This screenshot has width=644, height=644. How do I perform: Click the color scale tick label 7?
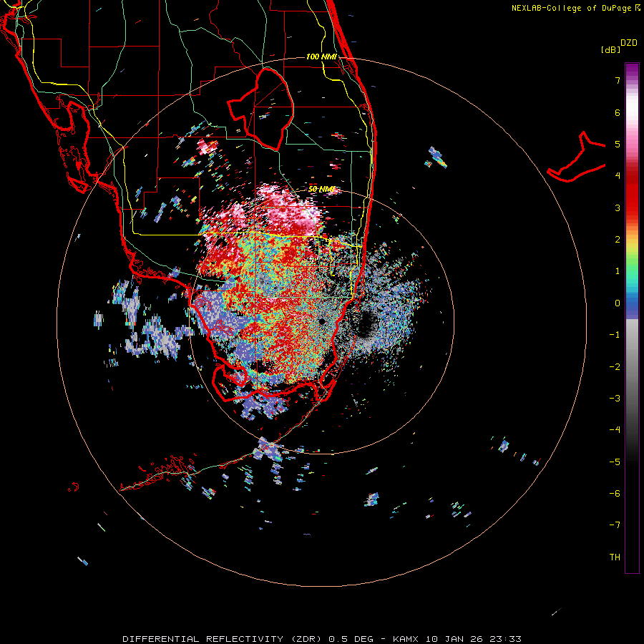[x=618, y=80]
